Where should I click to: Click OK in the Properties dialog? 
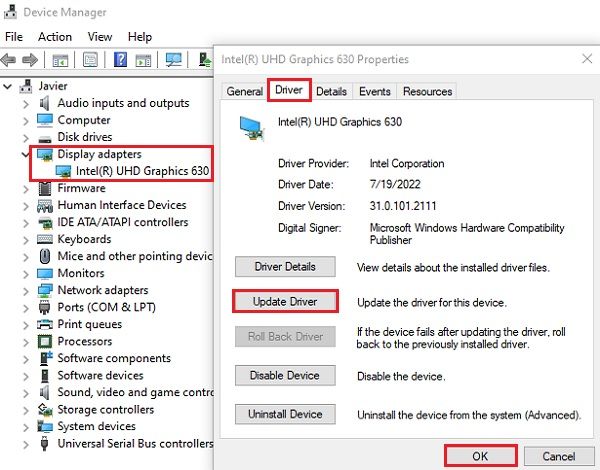pyautogui.click(x=481, y=456)
